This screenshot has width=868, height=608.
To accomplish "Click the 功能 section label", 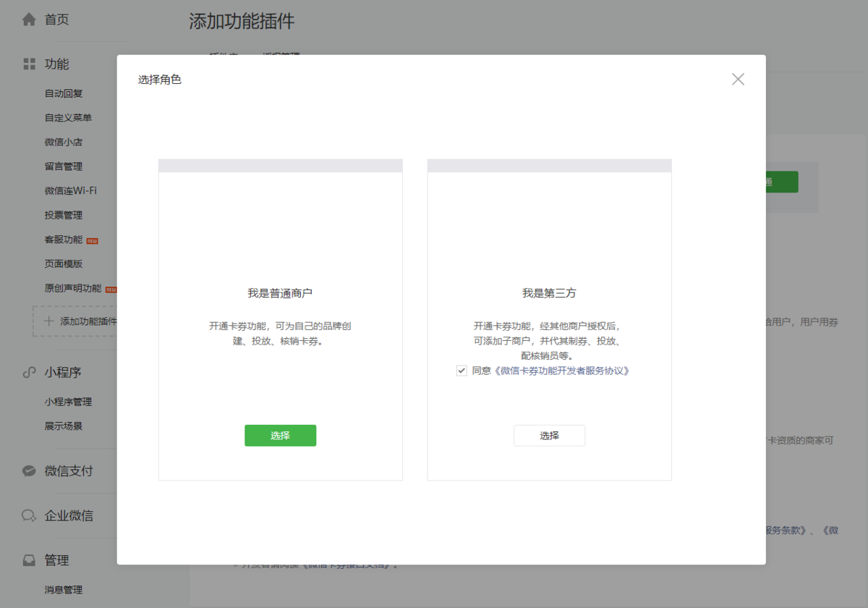I will click(x=56, y=64).
